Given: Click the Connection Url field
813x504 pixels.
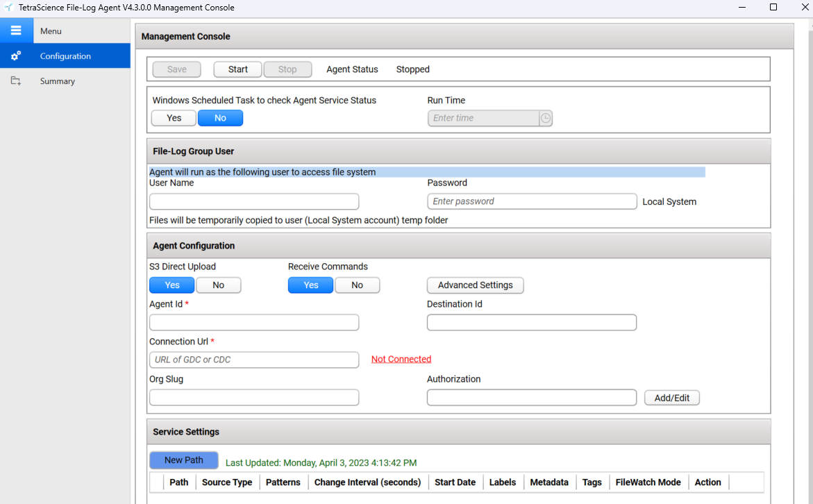Looking at the screenshot, I should tap(253, 360).
